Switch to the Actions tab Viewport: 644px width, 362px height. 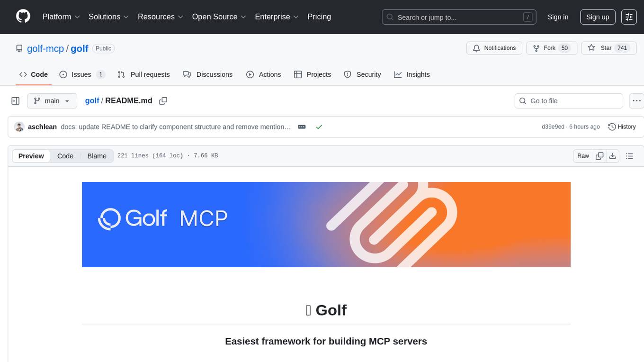pyautogui.click(x=264, y=74)
